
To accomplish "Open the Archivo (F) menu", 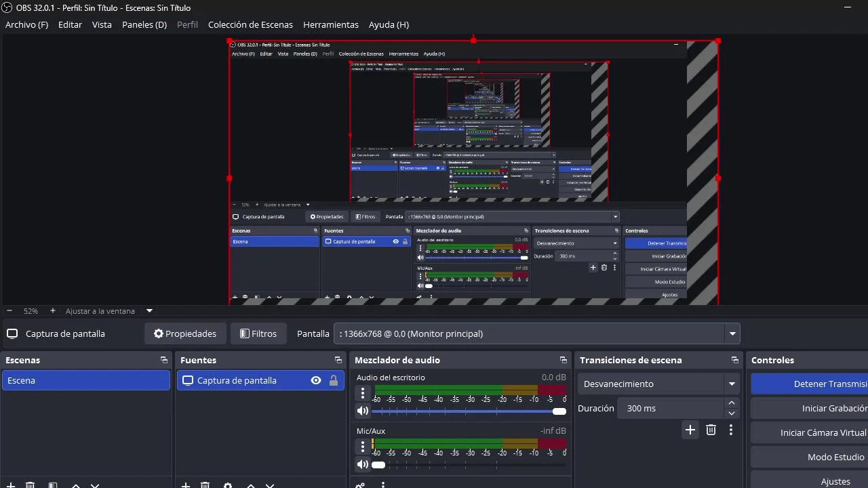I will click(27, 24).
